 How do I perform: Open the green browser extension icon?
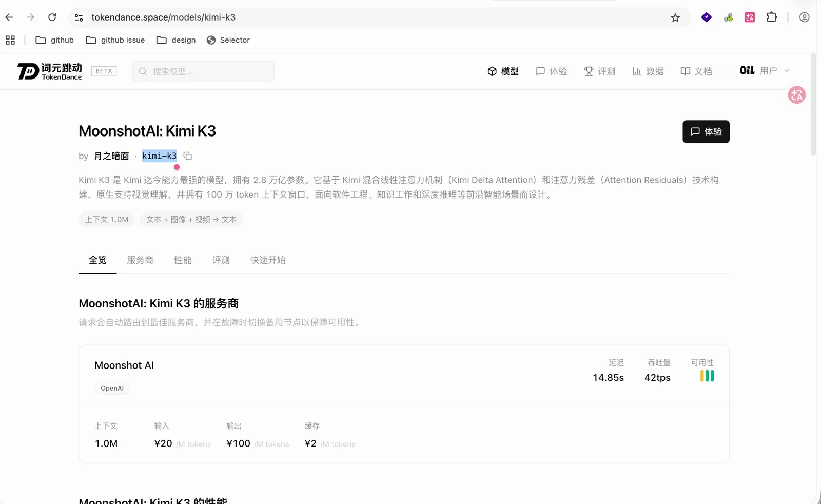pyautogui.click(x=728, y=17)
